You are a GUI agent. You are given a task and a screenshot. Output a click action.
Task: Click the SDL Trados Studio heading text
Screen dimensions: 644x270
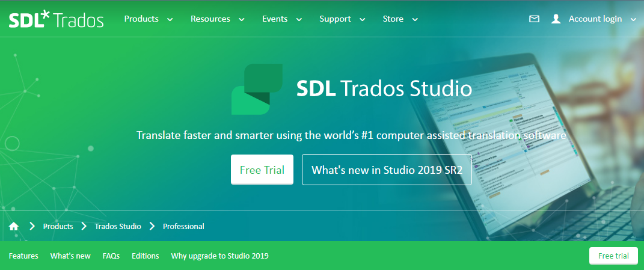click(x=384, y=89)
